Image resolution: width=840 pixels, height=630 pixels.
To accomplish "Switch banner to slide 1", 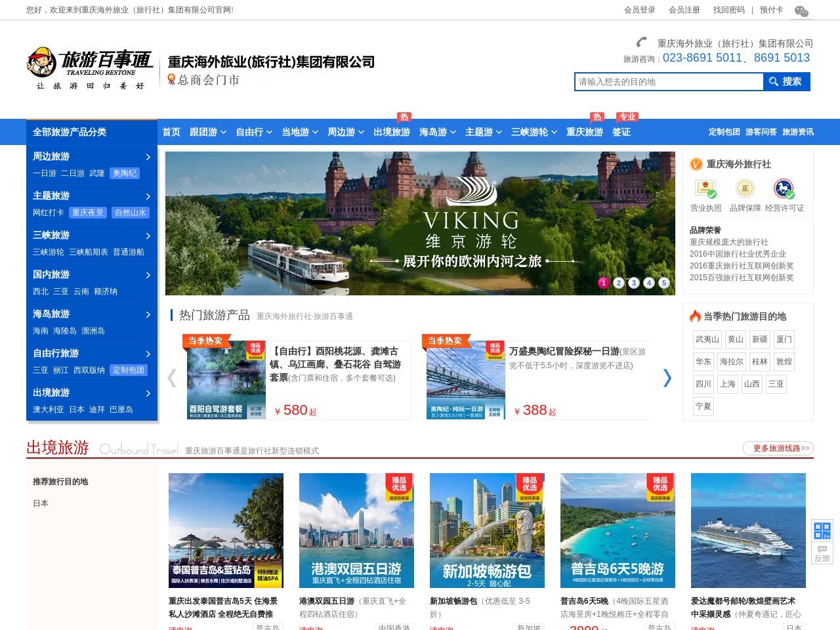I will click(x=604, y=283).
